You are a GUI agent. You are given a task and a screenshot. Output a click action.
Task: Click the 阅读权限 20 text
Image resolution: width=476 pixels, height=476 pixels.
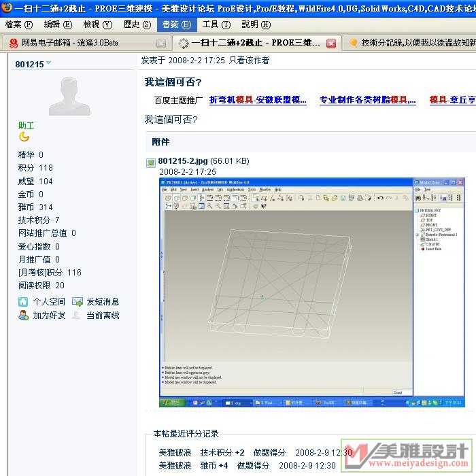(x=41, y=286)
